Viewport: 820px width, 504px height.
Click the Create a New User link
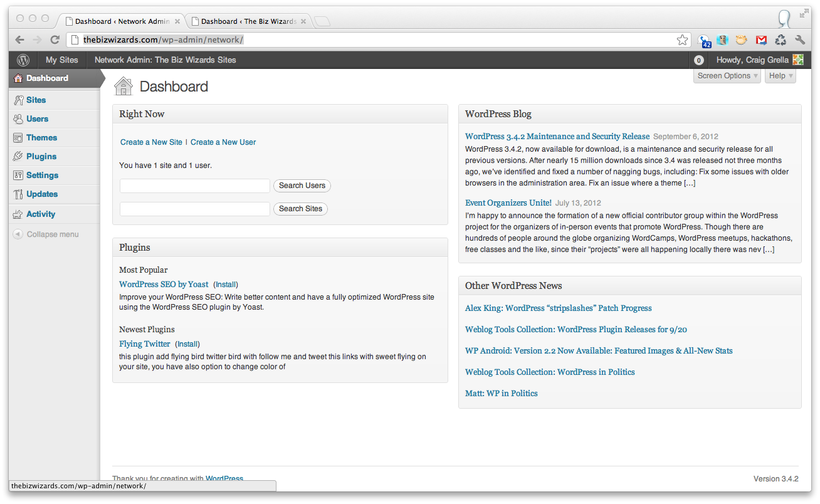(223, 142)
